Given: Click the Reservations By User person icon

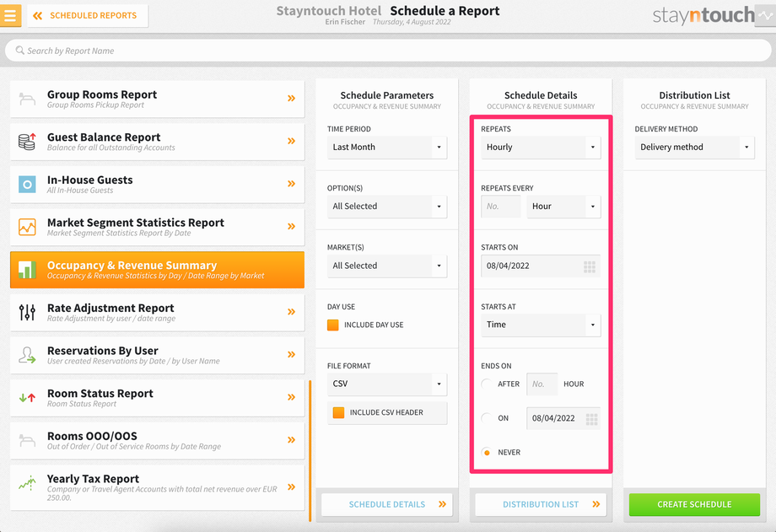Looking at the screenshot, I should 27,355.
